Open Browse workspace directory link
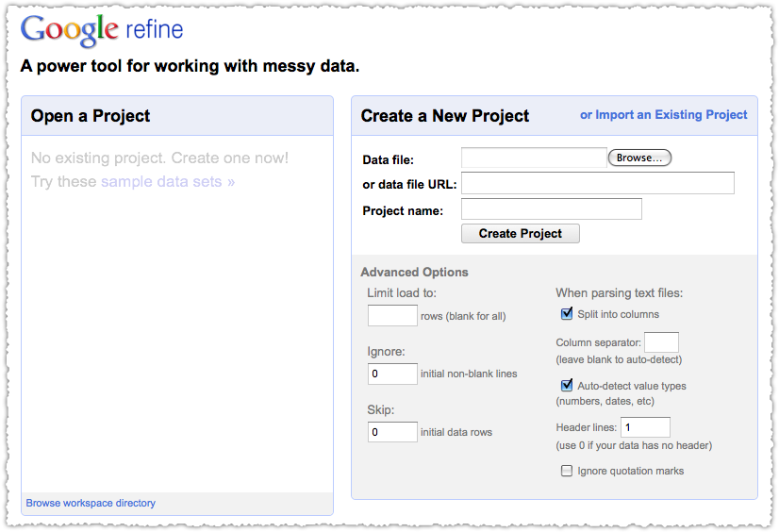Viewport: 779px width, 532px height. pos(91,503)
